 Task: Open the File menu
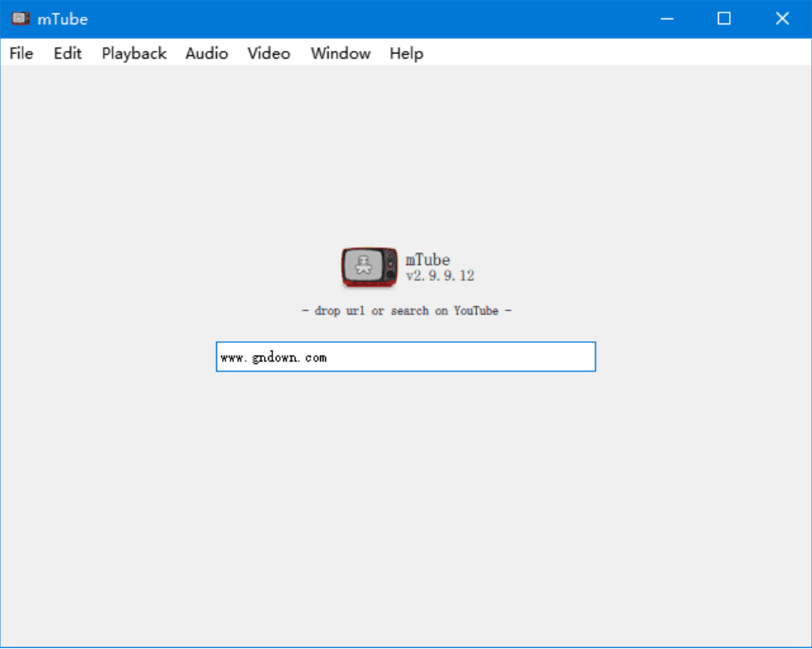point(20,53)
